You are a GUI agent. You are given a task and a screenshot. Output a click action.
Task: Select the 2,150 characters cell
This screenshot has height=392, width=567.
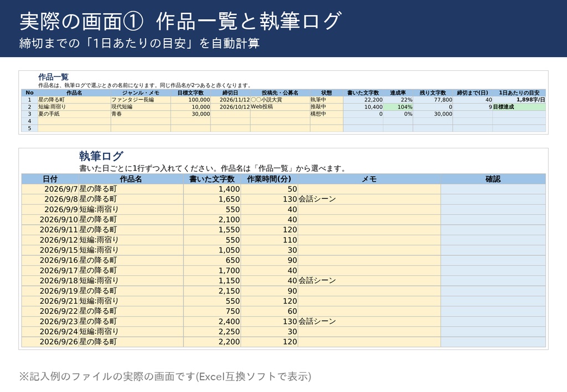coord(212,291)
